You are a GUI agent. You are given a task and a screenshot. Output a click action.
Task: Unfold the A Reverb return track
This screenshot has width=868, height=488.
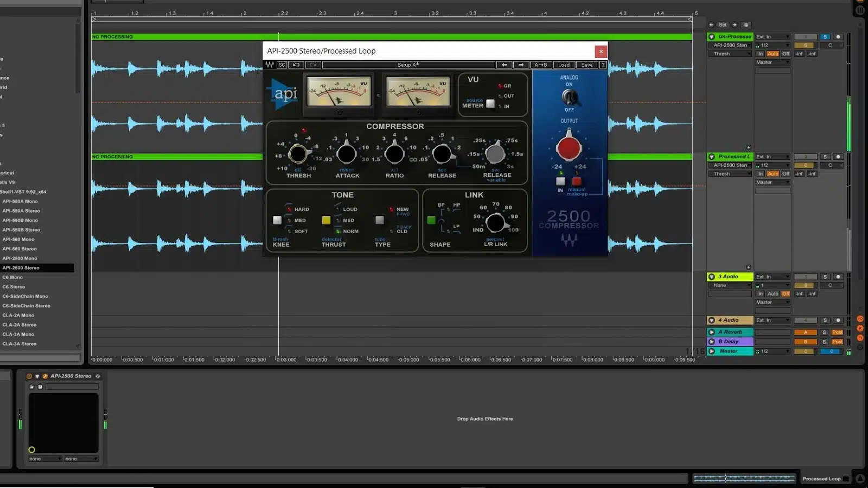click(712, 332)
